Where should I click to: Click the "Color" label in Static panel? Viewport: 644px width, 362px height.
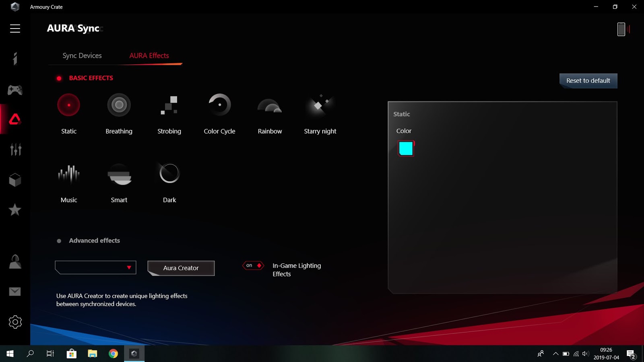(x=404, y=131)
